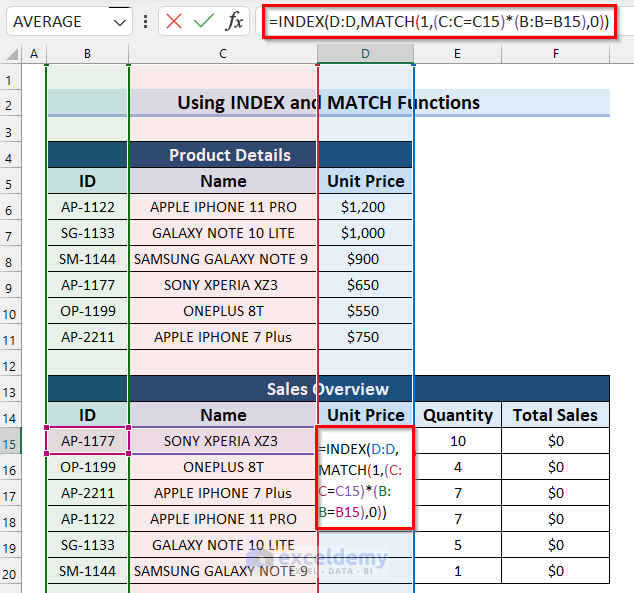634x593 pixels.
Task: Click cell 'OP-1199' in row 10
Action: [87, 311]
